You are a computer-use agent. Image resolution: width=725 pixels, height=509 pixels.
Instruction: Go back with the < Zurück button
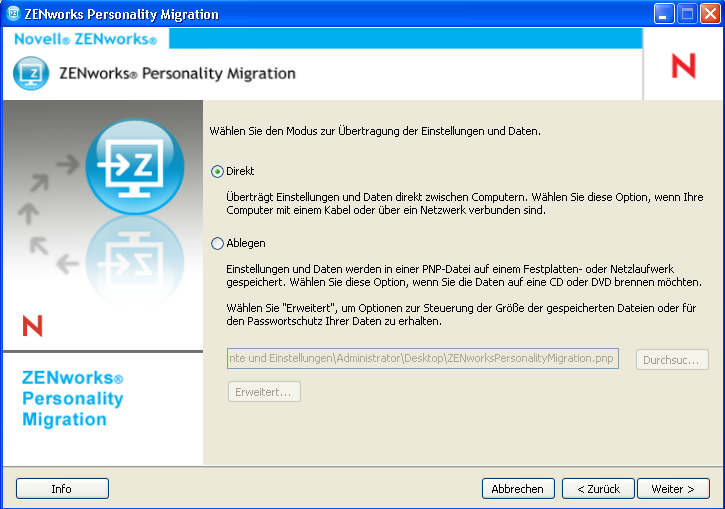coord(598,489)
